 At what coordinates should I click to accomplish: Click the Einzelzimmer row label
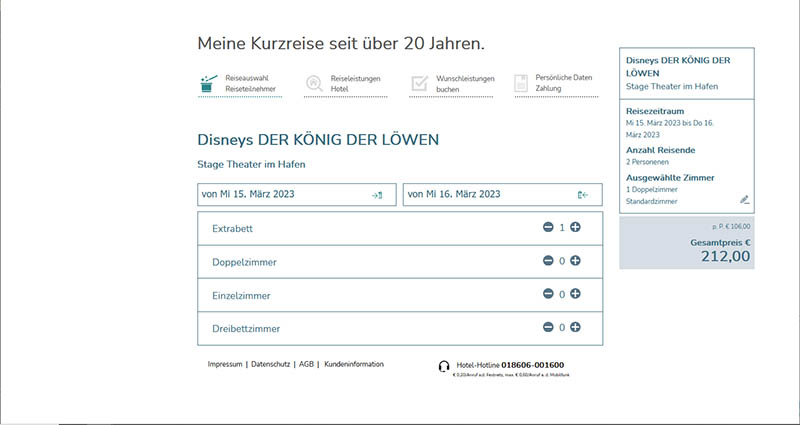point(241,296)
